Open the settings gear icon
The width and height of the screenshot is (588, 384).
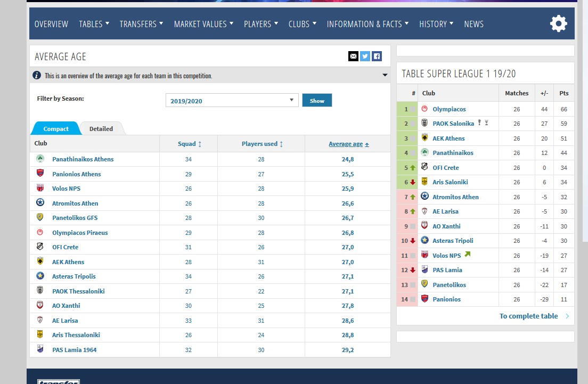pyautogui.click(x=558, y=23)
